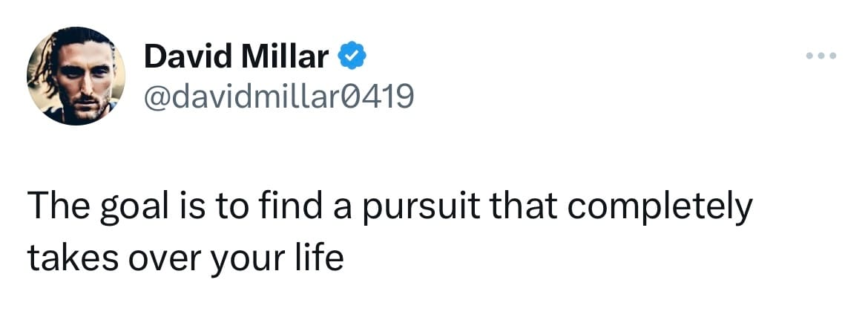Click the blue verified checkmark badge
The height and width of the screenshot is (320, 868).
(x=350, y=56)
